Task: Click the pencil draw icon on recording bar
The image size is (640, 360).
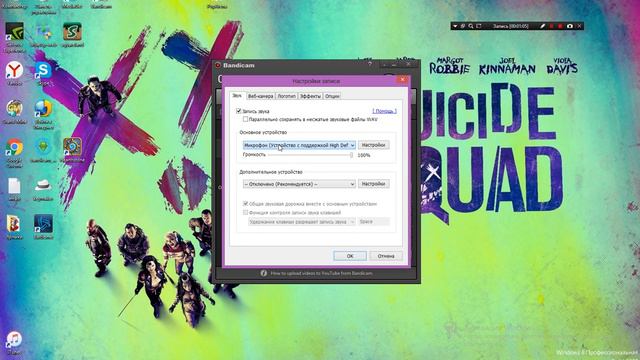Action: click(542, 26)
